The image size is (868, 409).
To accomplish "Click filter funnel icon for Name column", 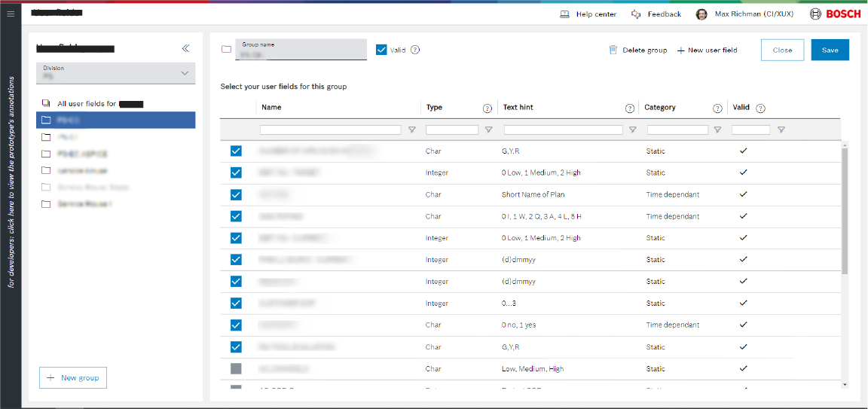I will [x=411, y=130].
